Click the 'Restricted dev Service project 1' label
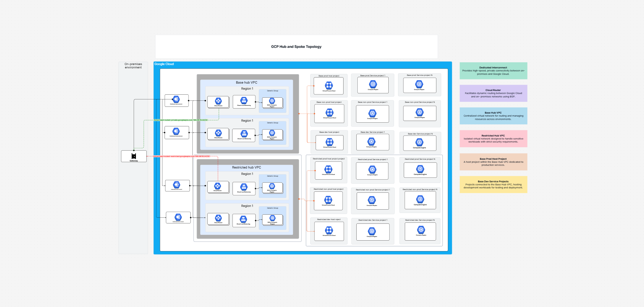The width and height of the screenshot is (644, 307). (x=373, y=220)
